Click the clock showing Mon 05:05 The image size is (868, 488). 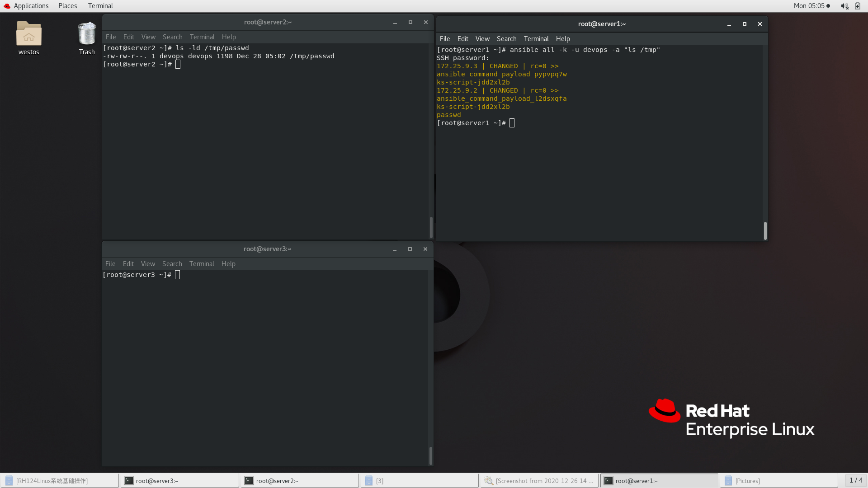809,6
